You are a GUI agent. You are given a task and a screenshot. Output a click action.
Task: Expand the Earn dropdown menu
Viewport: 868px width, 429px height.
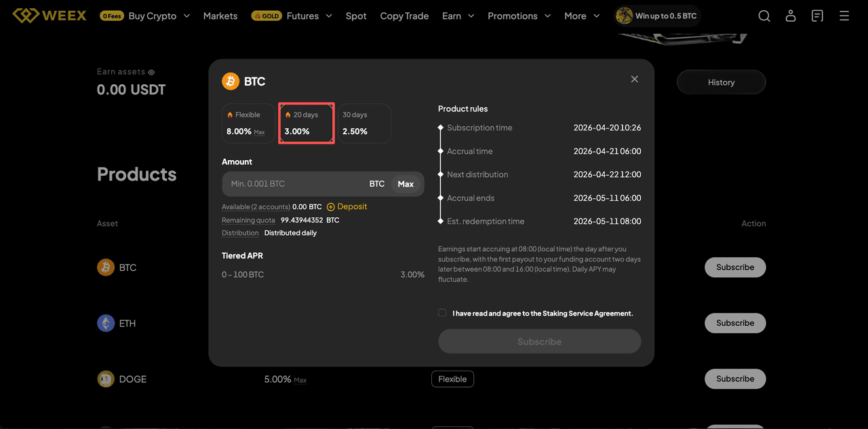pos(471,16)
